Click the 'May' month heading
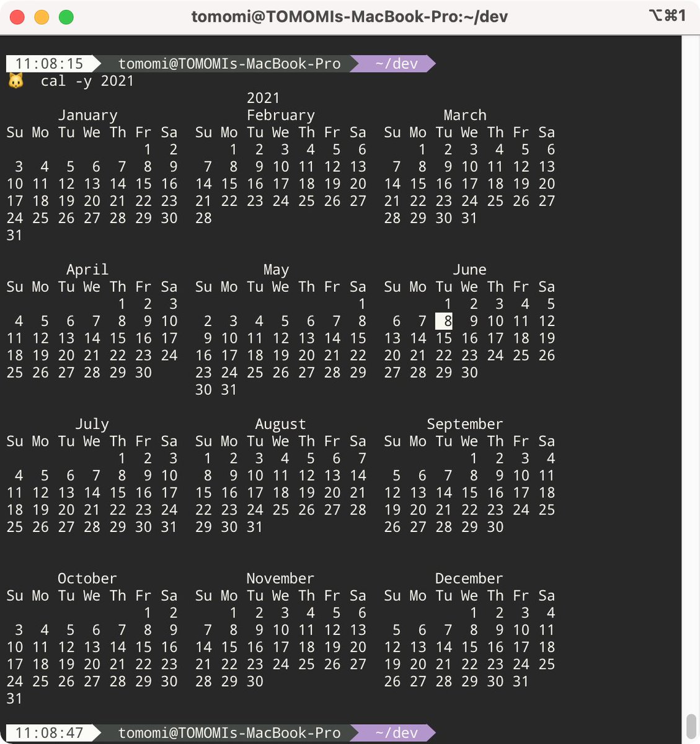 click(277, 270)
